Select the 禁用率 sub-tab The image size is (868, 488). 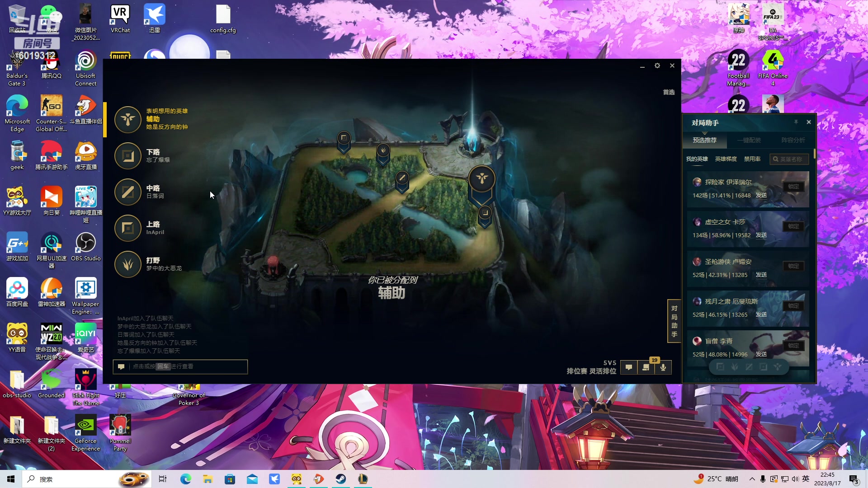pyautogui.click(x=752, y=159)
